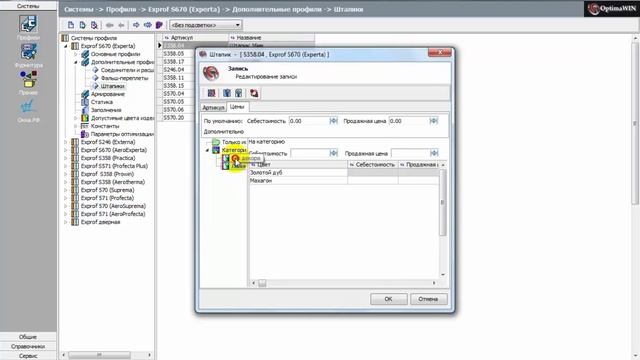Click the Допустимые цвета colored tree icon
The width and height of the screenshot is (640, 360).
[x=85, y=118]
